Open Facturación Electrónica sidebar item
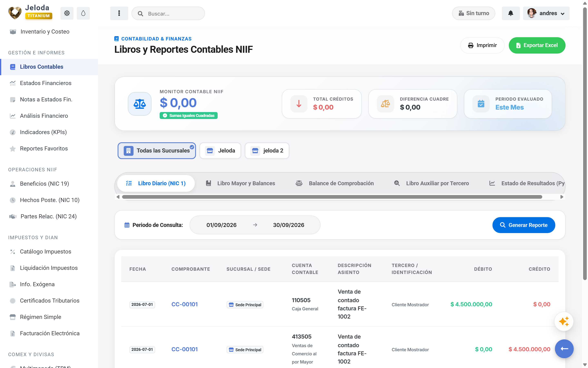Image resolution: width=588 pixels, height=368 pixels. click(49, 333)
